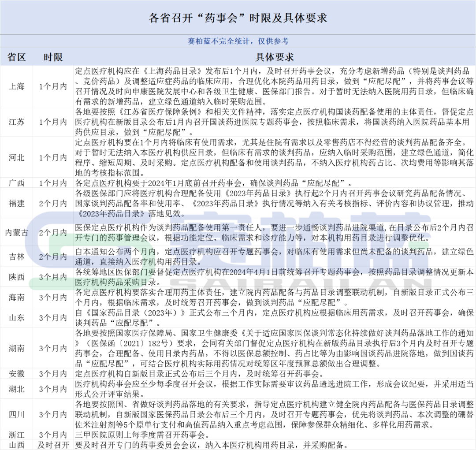Select the 时限 column header
476x450 pixels.
click(53, 57)
